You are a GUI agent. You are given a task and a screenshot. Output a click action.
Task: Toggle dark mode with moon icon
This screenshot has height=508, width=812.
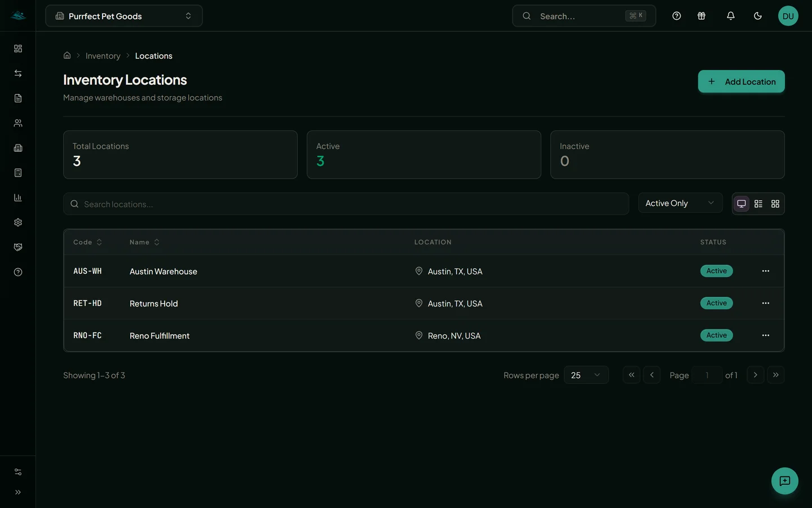pos(758,16)
